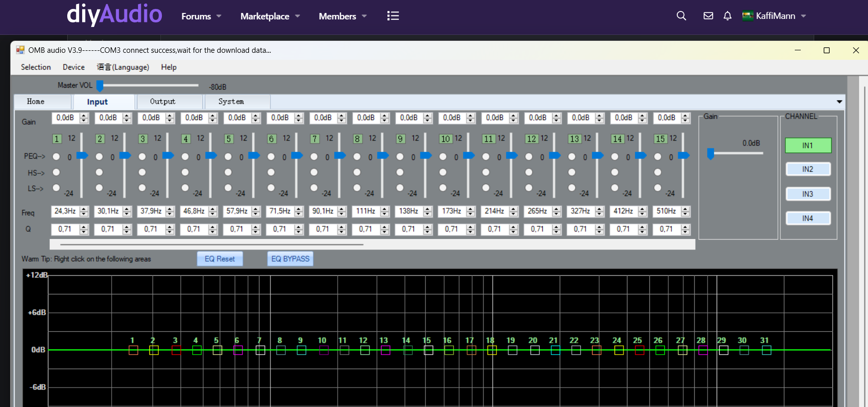Switch to the System tab
This screenshot has height=407, width=868.
237,102
